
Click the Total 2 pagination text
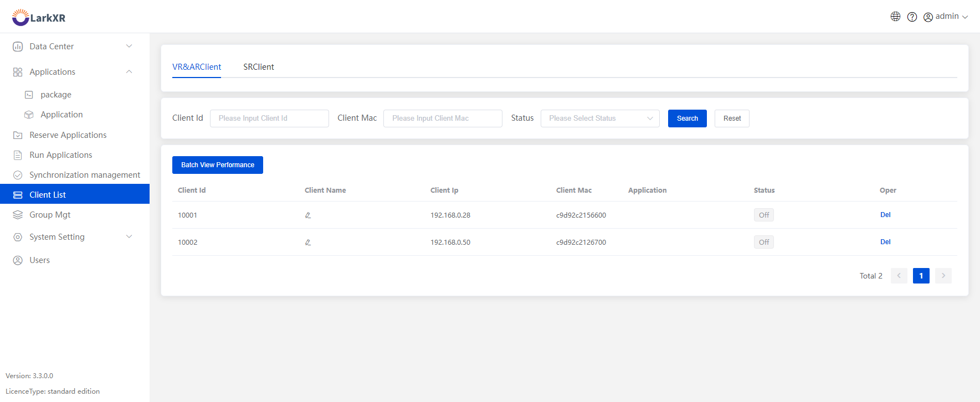(871, 276)
